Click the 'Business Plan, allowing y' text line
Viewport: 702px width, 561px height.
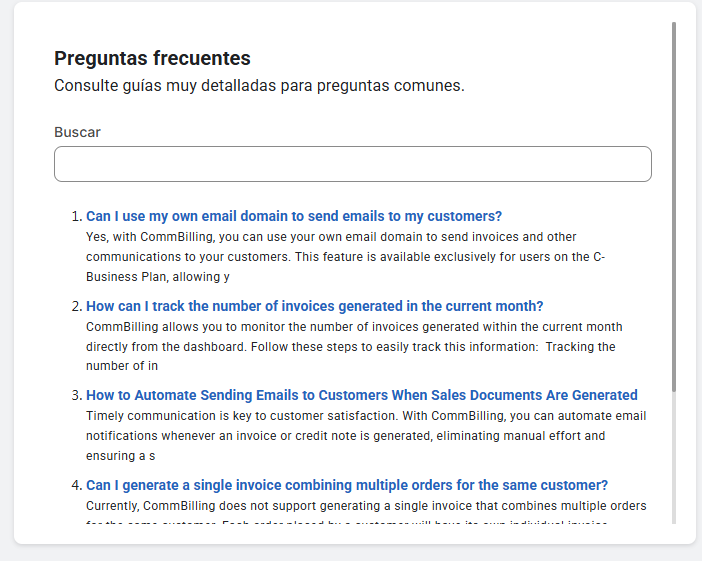coord(157,277)
